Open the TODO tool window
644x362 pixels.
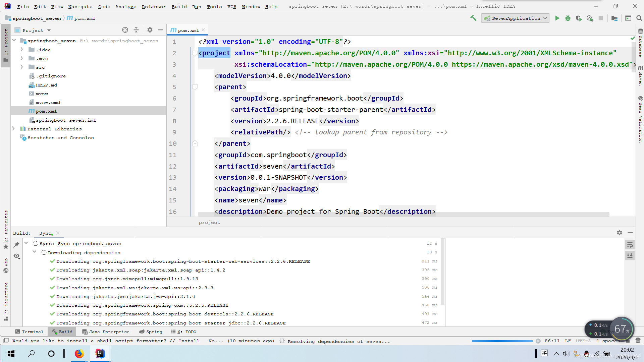click(184, 331)
